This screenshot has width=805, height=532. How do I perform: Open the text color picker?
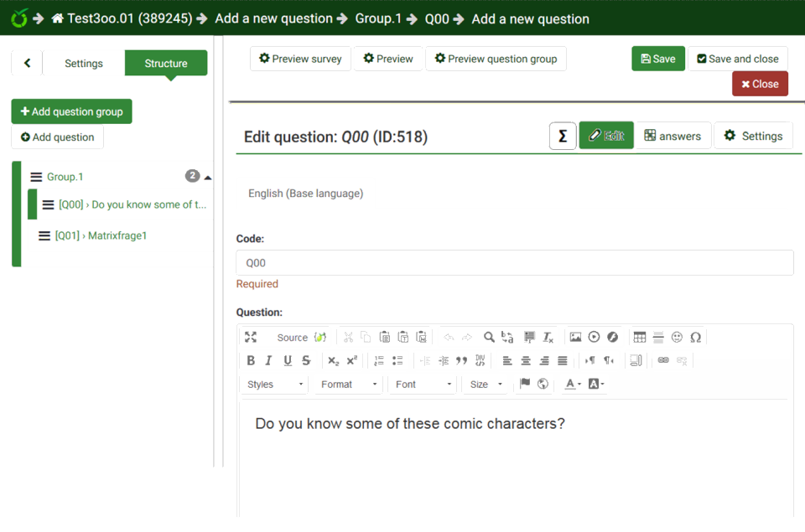pos(573,384)
